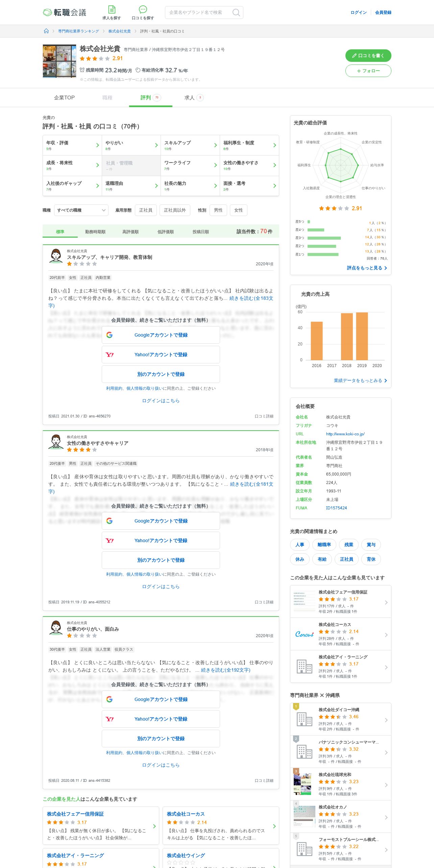
Task: Click thumbnail of 株式会社フェアー信用保証
Action: pyautogui.click(x=304, y=602)
